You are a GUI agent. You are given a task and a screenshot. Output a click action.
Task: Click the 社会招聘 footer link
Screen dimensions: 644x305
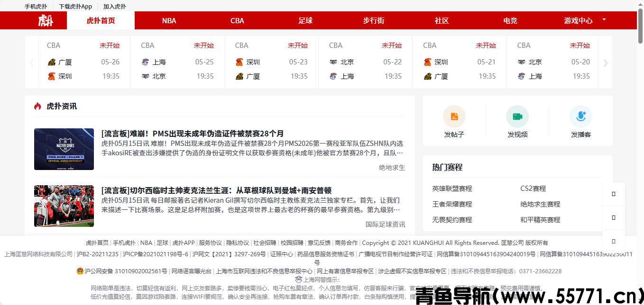coord(265,242)
